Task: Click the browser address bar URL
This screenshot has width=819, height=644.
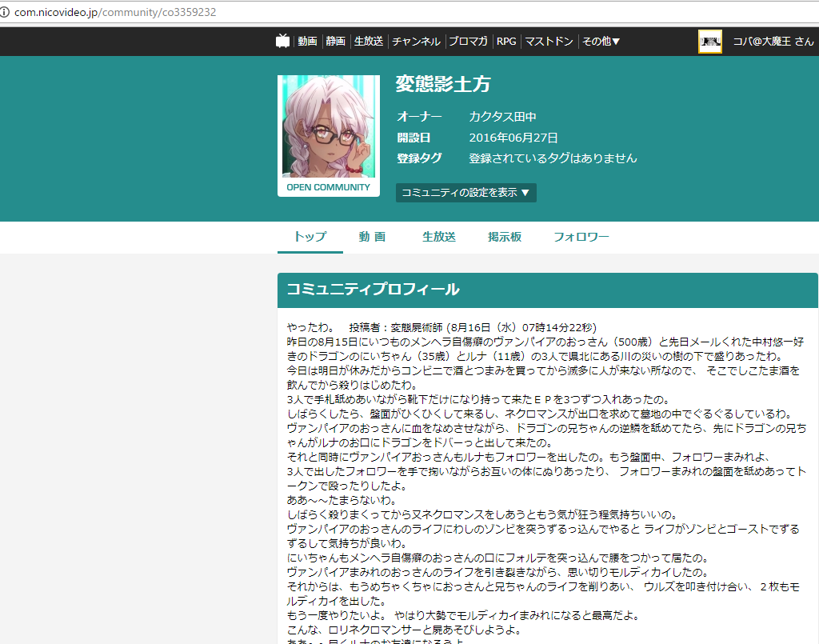Action: (115, 13)
